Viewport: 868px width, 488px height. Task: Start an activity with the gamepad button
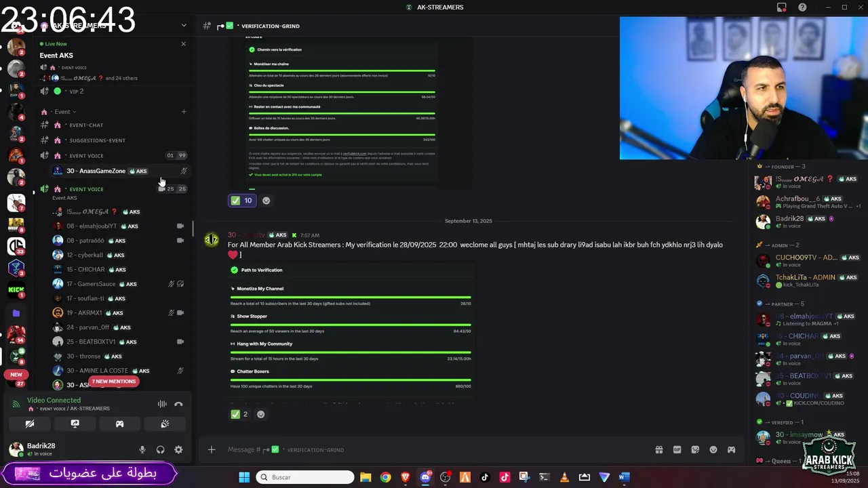(119, 424)
